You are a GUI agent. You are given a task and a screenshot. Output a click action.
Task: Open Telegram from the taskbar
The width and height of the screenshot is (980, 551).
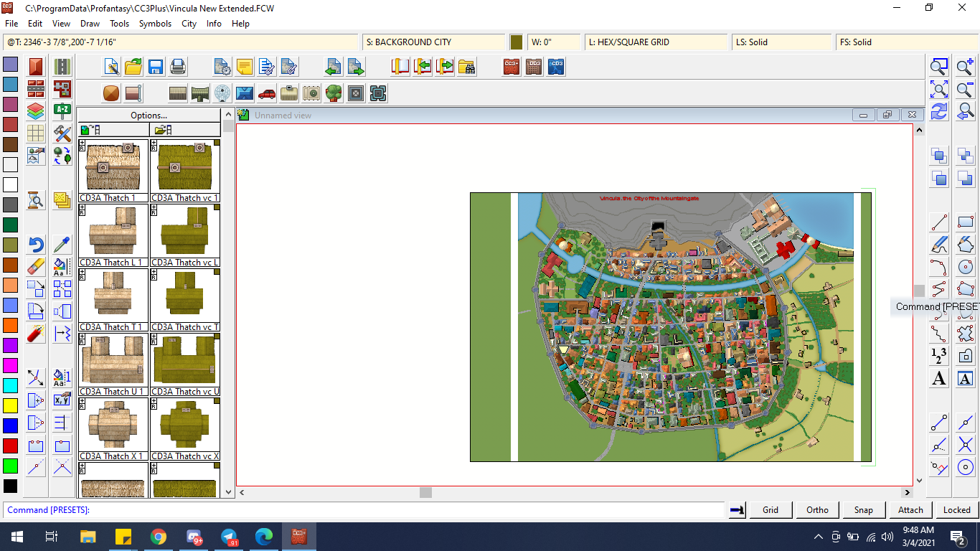(x=229, y=537)
